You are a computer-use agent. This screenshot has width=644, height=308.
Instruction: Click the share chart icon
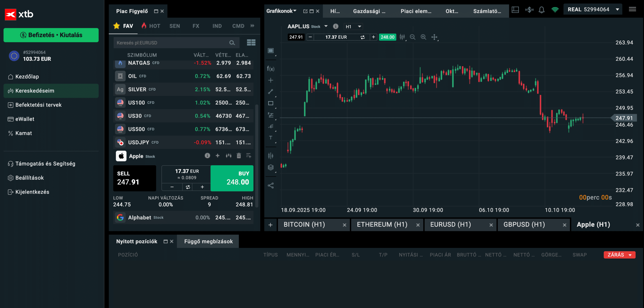[271, 185]
